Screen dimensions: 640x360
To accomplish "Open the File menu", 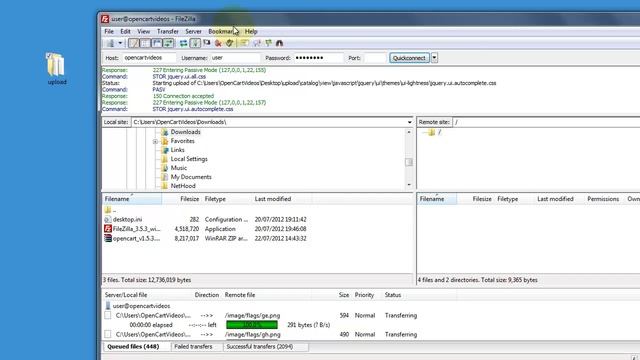I will 109,31.
